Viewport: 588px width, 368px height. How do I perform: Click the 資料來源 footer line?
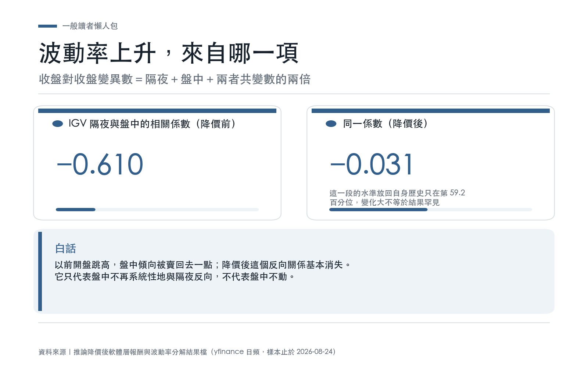pyautogui.click(x=187, y=352)
